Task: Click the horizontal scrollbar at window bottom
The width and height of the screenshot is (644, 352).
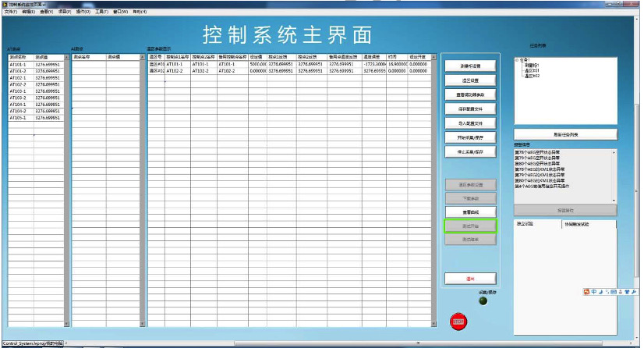Action: (x=351, y=343)
